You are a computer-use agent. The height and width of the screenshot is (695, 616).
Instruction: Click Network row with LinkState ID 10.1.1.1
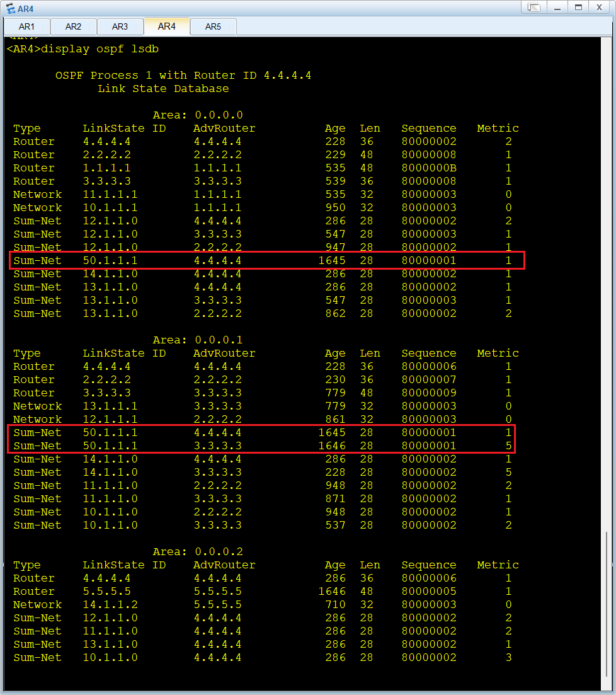(x=263, y=208)
